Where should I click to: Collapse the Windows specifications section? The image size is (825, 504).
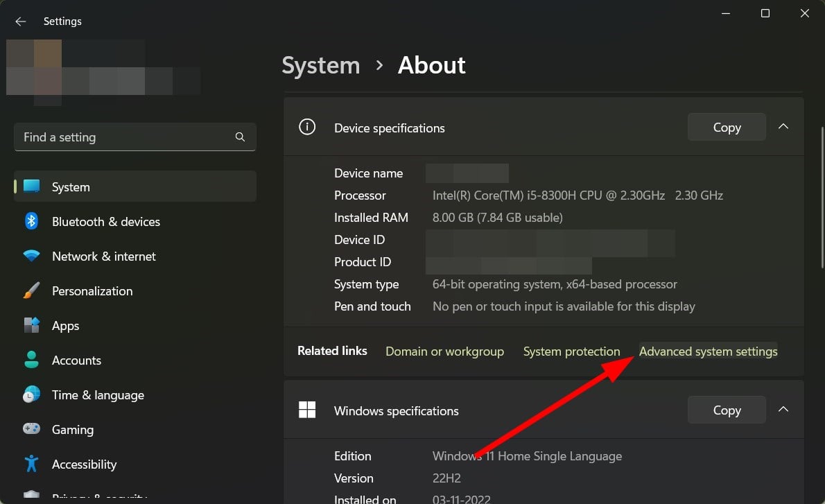pos(783,409)
